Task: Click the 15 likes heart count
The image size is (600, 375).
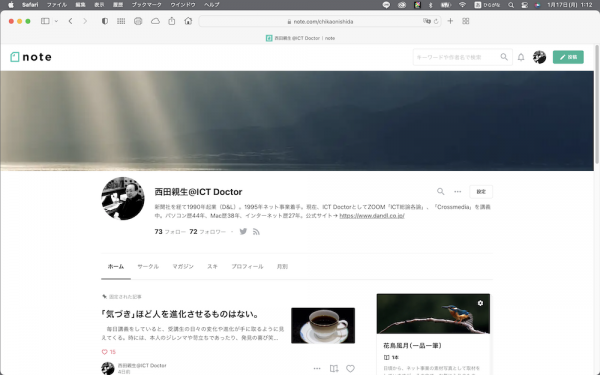Action: [109, 352]
